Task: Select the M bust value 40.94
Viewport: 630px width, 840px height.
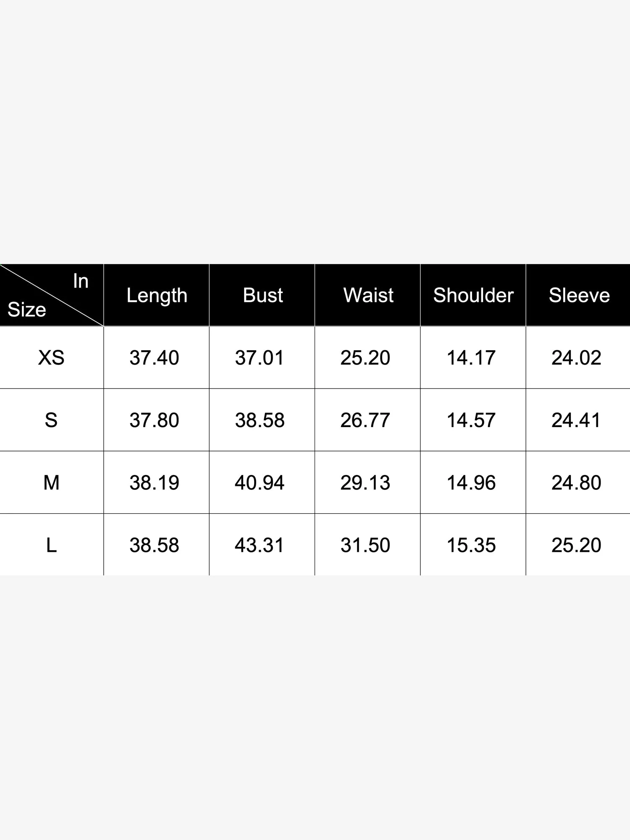Action: (x=260, y=483)
